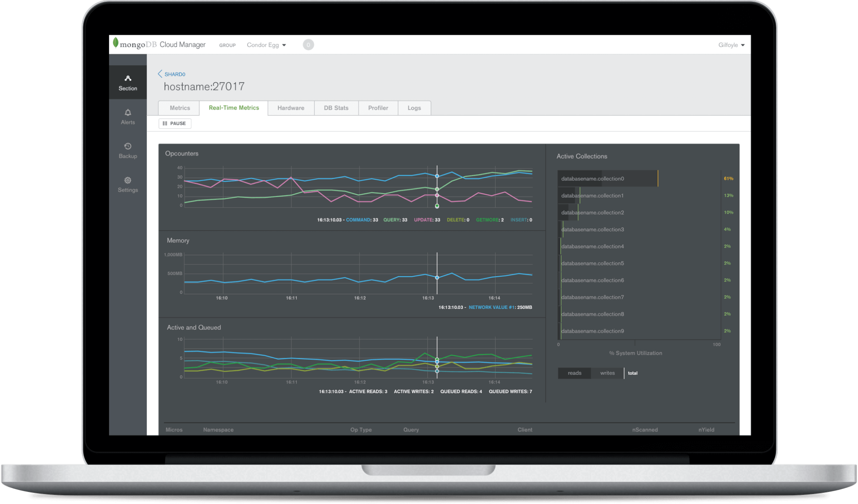Switch utilization view to writes
This screenshot has height=504, width=858.
click(x=607, y=373)
